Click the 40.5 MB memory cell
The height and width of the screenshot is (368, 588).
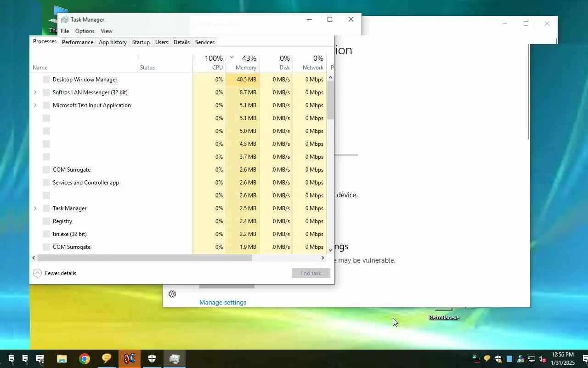coord(243,80)
